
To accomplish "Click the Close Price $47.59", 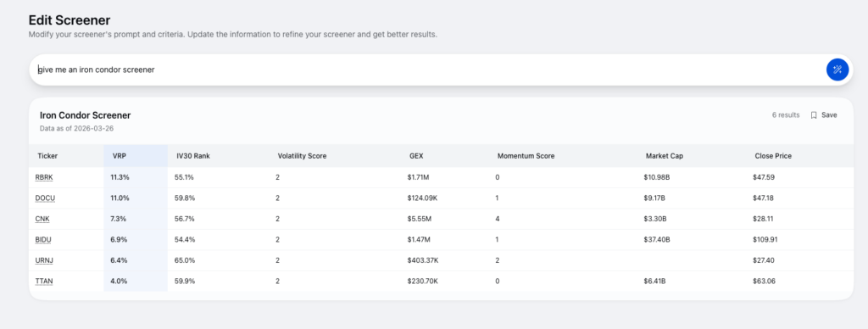I will [x=764, y=177].
